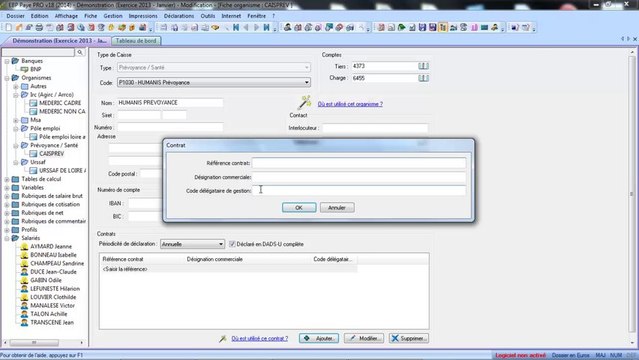Click the orange-highlighted active toolbar icon

(x=443, y=28)
